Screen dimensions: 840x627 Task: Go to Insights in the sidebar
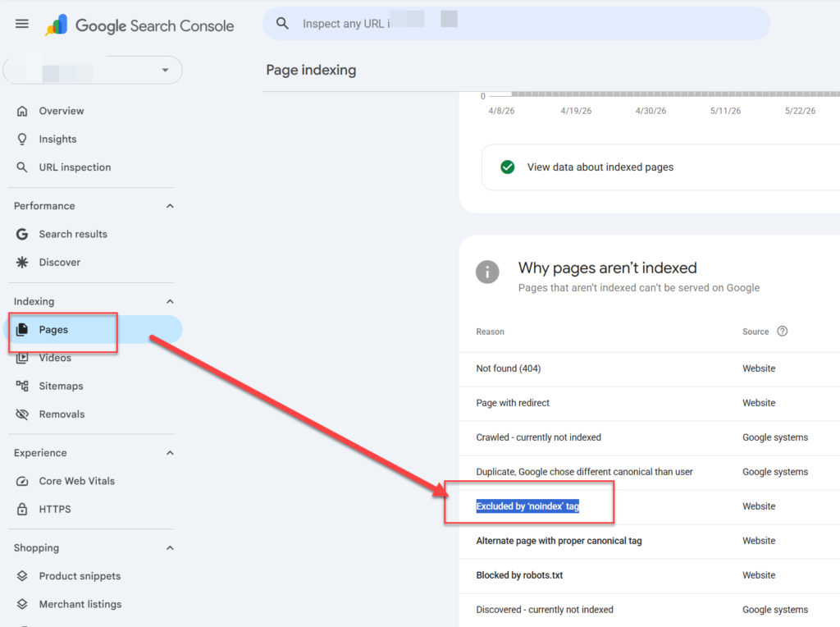coord(93,140)
